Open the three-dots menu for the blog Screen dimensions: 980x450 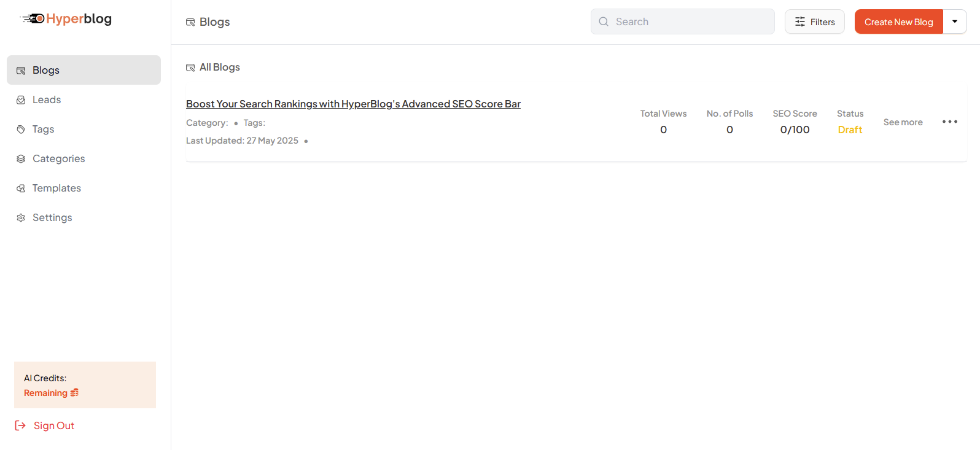950,122
